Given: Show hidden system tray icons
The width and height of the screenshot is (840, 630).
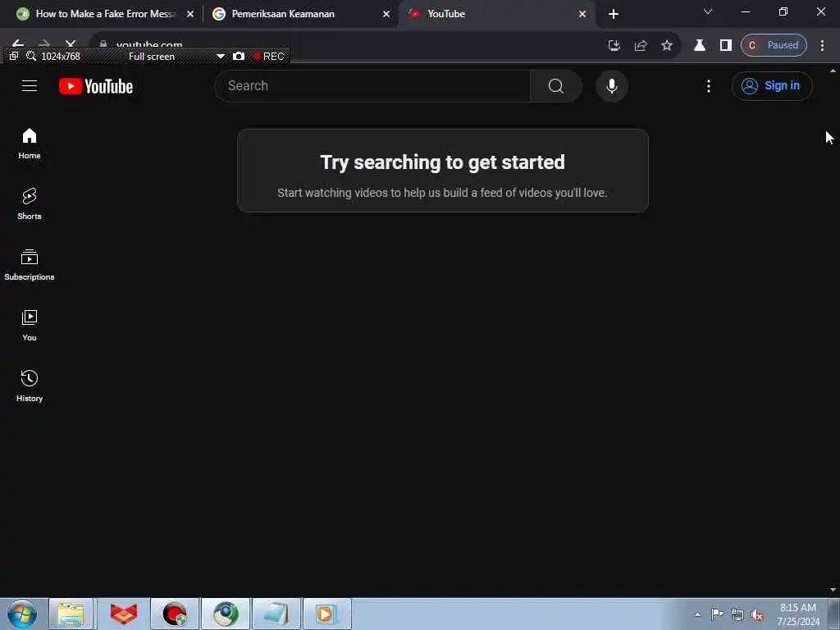Looking at the screenshot, I should coord(697,614).
